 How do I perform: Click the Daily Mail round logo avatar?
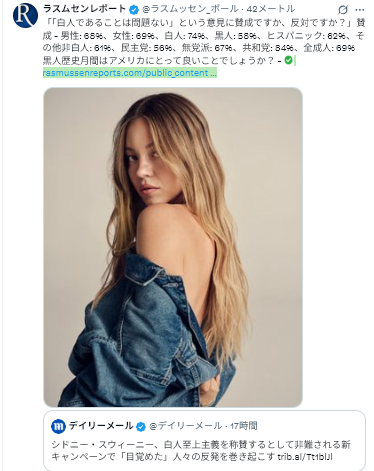click(x=58, y=426)
